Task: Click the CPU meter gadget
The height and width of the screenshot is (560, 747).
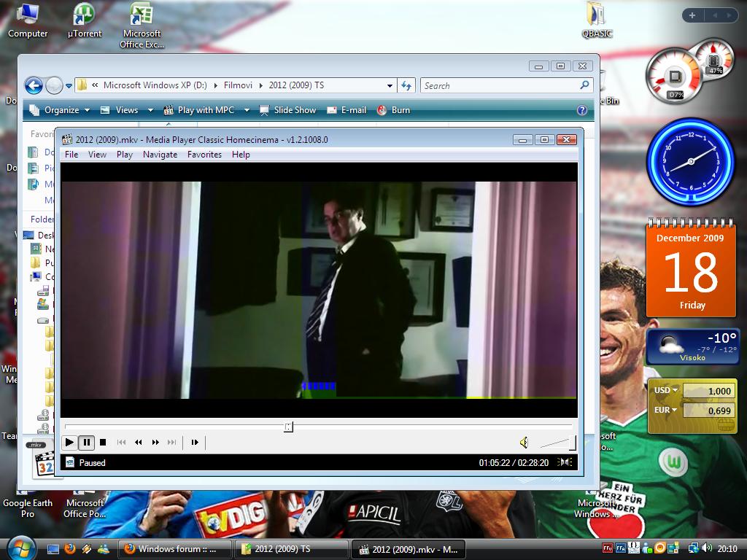Action: click(689, 71)
